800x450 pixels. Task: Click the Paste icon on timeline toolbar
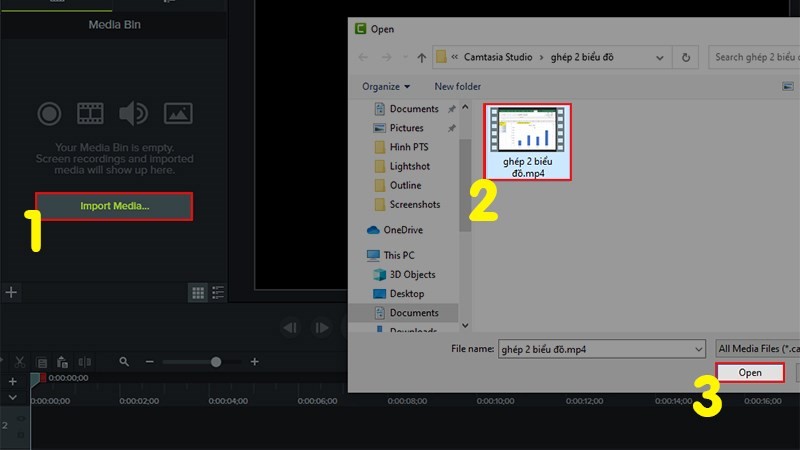62,362
